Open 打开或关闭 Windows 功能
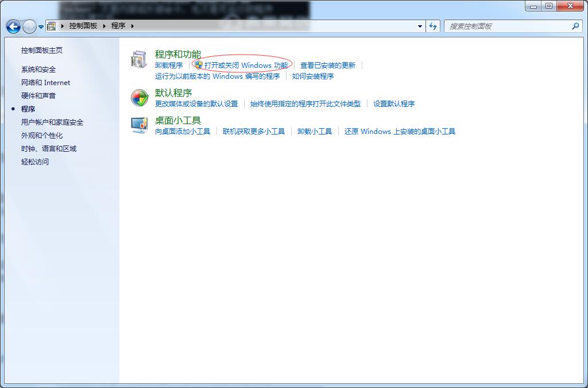Viewport: 588px width, 388px height. [x=246, y=66]
